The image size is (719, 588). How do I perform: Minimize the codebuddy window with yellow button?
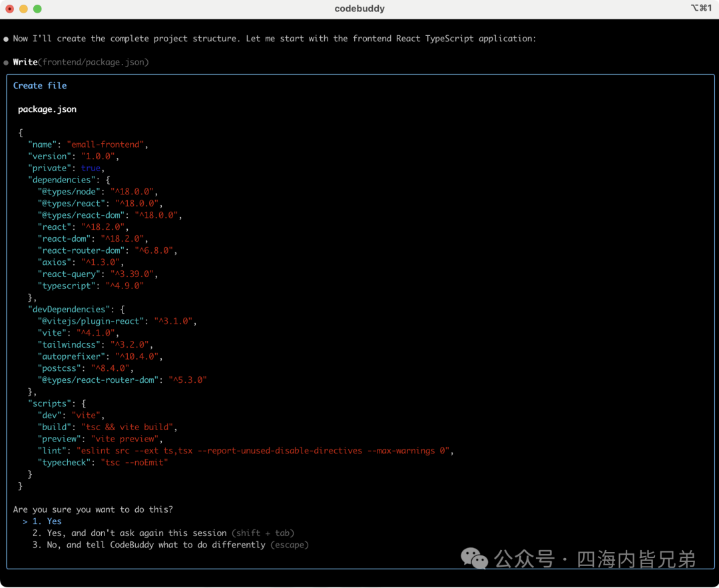(23, 9)
